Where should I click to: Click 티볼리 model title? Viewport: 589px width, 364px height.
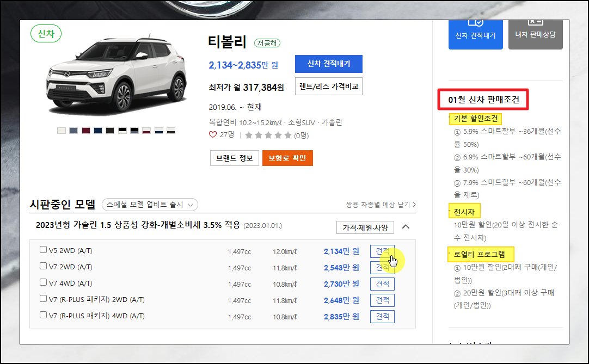227,42
